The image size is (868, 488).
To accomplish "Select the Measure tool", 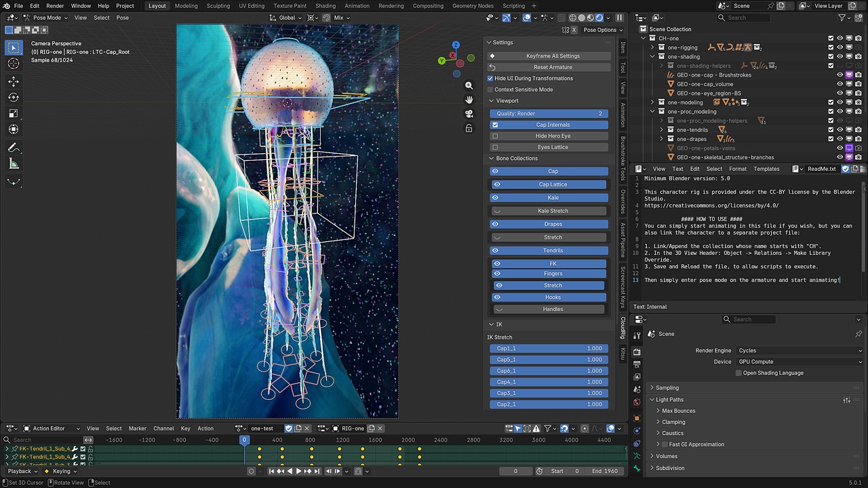I will pos(14,164).
